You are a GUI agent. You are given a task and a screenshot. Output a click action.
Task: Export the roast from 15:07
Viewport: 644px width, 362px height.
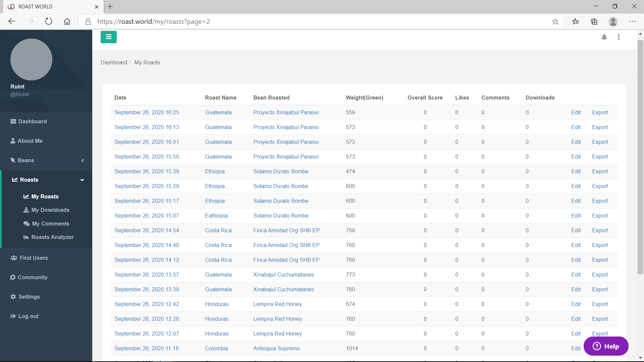point(600,216)
